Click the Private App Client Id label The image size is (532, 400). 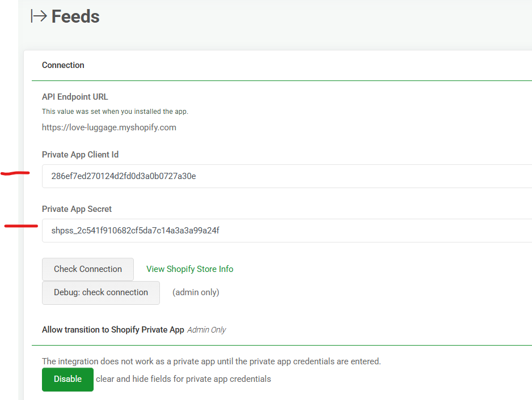pyautogui.click(x=80, y=155)
